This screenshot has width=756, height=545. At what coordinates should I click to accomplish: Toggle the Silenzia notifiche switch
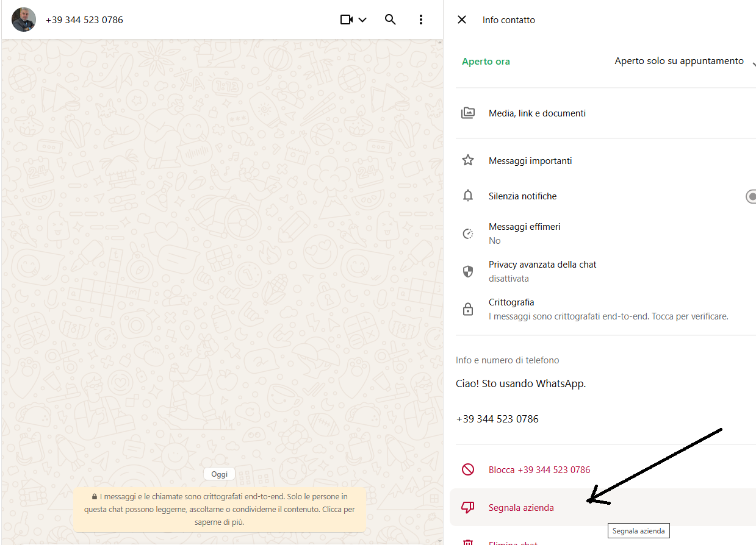[751, 196]
